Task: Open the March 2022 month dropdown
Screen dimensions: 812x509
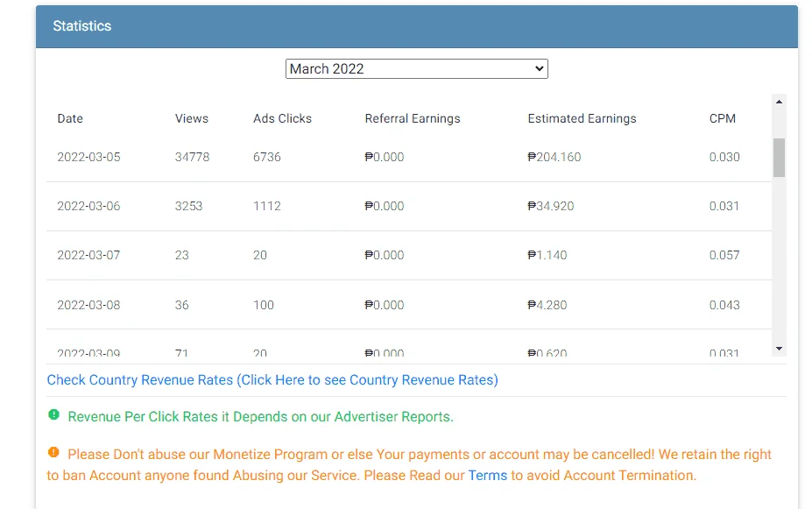Action: click(416, 69)
